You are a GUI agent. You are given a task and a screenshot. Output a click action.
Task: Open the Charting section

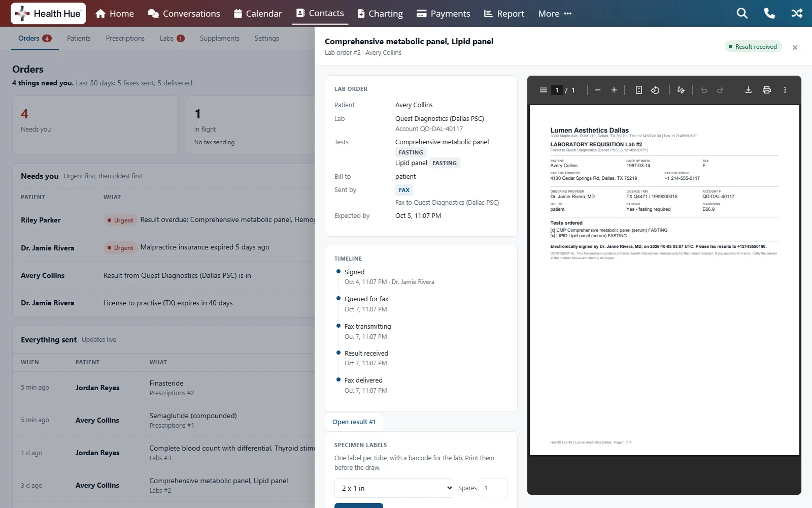[x=380, y=14]
